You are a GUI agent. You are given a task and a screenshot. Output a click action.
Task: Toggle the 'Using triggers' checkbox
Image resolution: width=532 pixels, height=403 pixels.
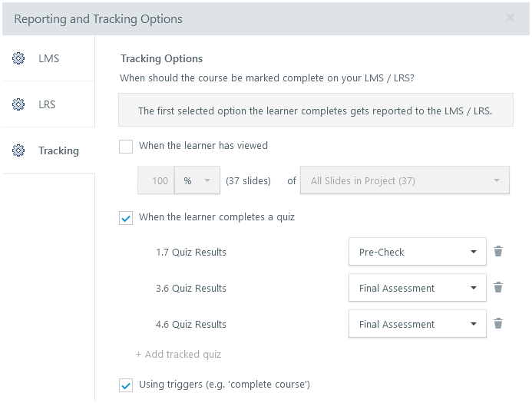[x=127, y=385]
